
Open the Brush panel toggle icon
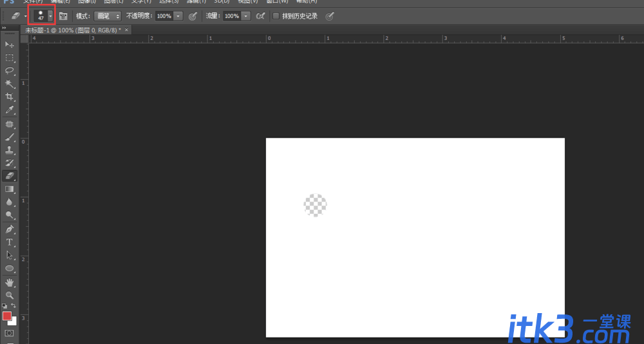(x=63, y=16)
